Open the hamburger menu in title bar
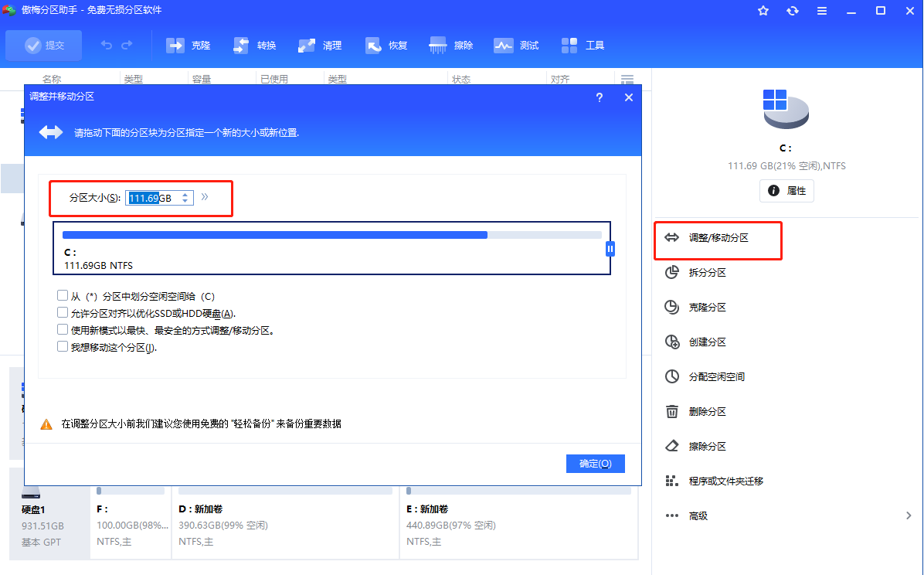Image resolution: width=924 pixels, height=575 pixels. pyautogui.click(x=821, y=11)
